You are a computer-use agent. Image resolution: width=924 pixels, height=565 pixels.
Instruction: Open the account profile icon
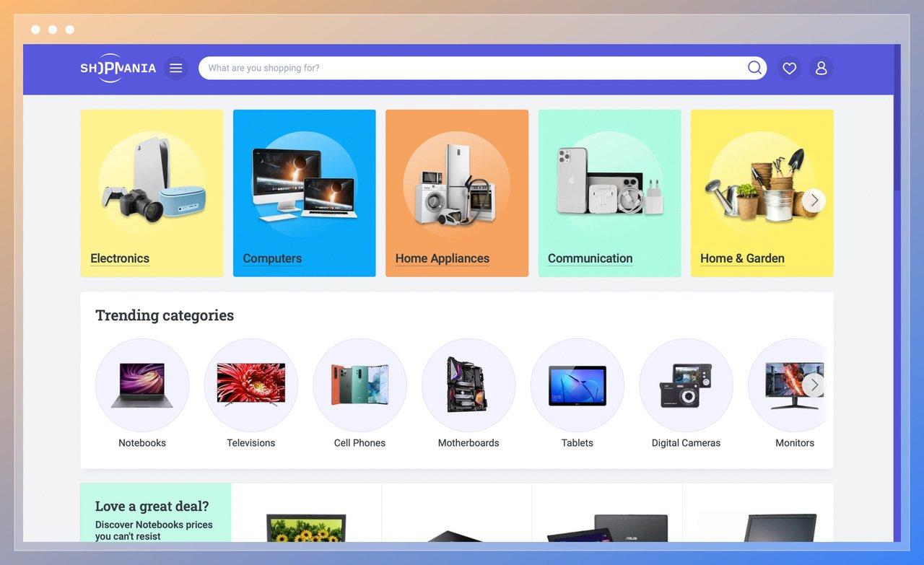click(821, 67)
